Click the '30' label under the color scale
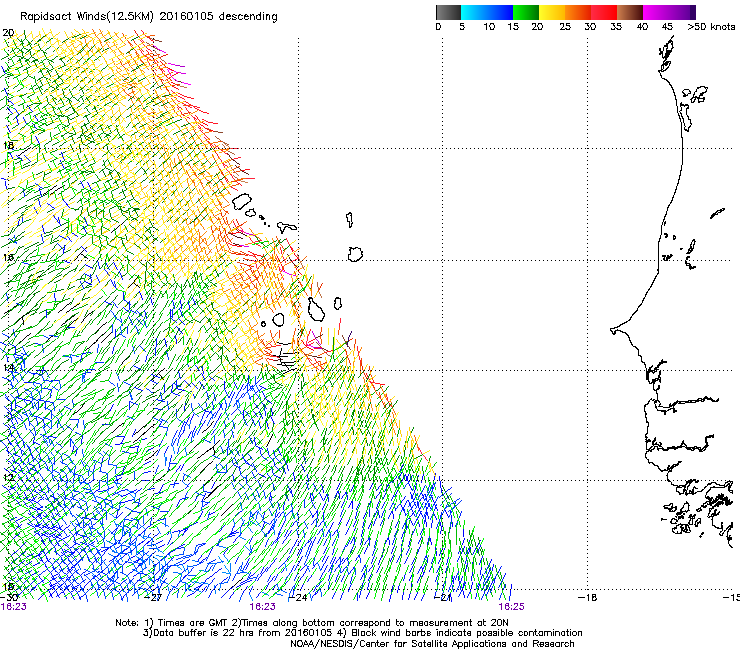The height and width of the screenshot is (650, 740). 590,27
